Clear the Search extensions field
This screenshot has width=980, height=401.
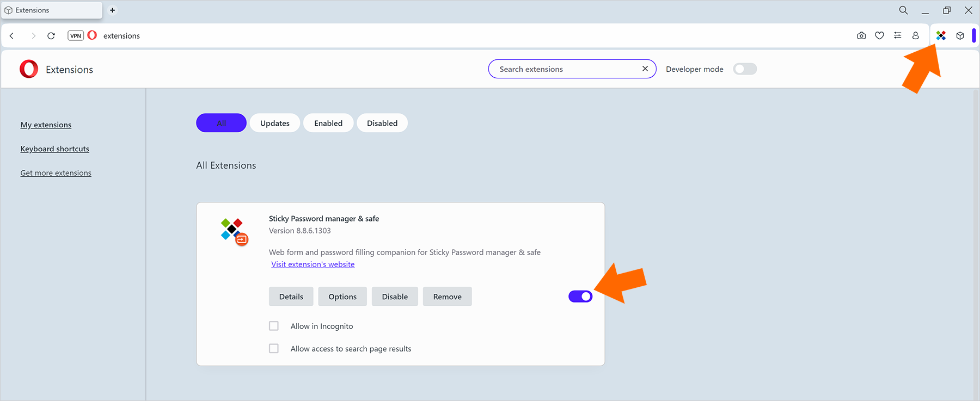(645, 69)
